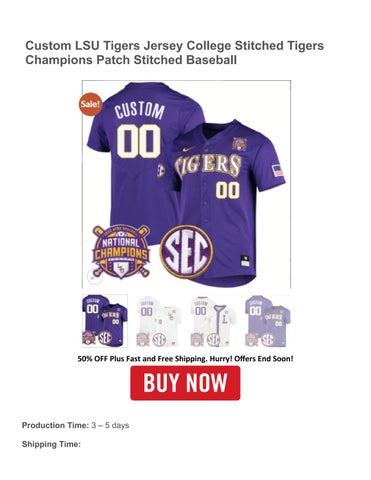Pick the light lavender jersey thumbnail
The width and height of the screenshot is (371, 480).
[x=268, y=321]
